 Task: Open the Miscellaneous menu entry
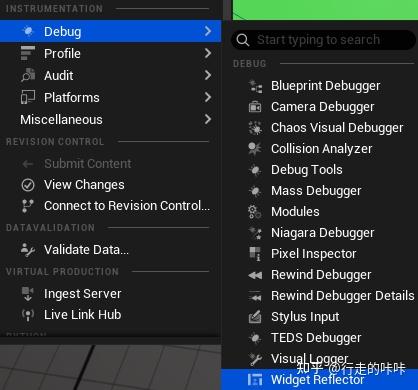point(110,119)
